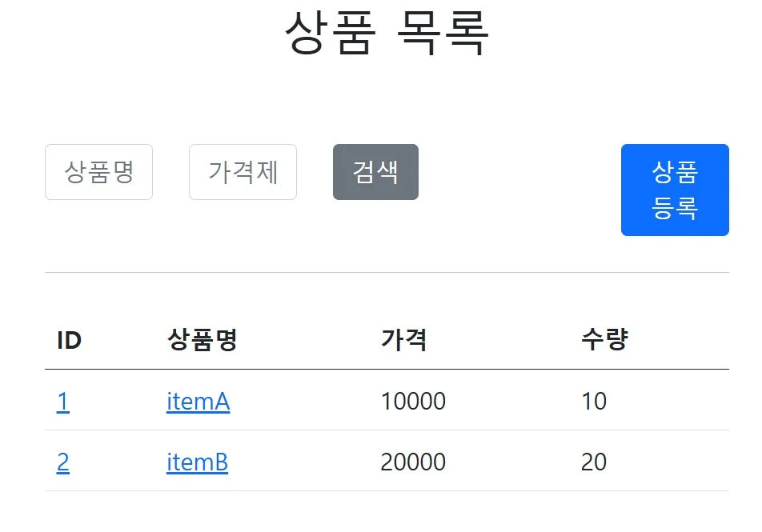Image resolution: width=762 pixels, height=532 pixels.
Task: Click blank area below the itemB row
Action: click(x=387, y=512)
